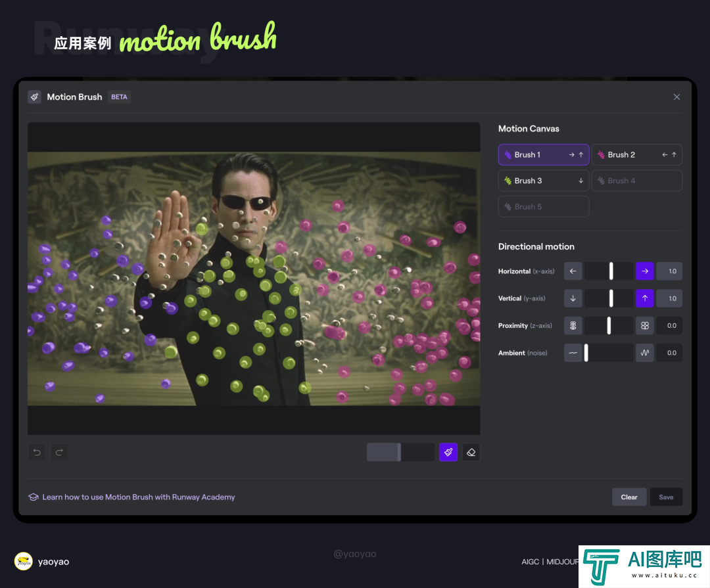Click the Proximity z-axis slider track
Viewport: 710px width, 588px height.
pos(609,325)
